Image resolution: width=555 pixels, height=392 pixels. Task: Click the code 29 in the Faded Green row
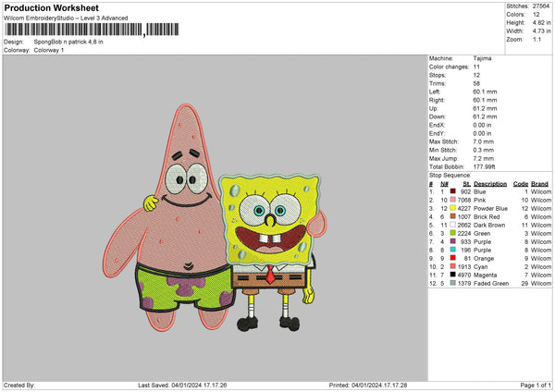524,284
